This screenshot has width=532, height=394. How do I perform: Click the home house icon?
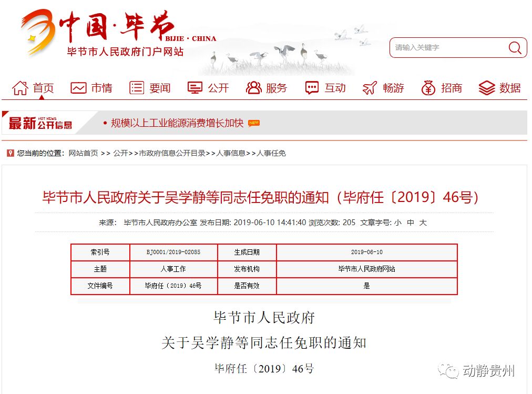click(20, 88)
